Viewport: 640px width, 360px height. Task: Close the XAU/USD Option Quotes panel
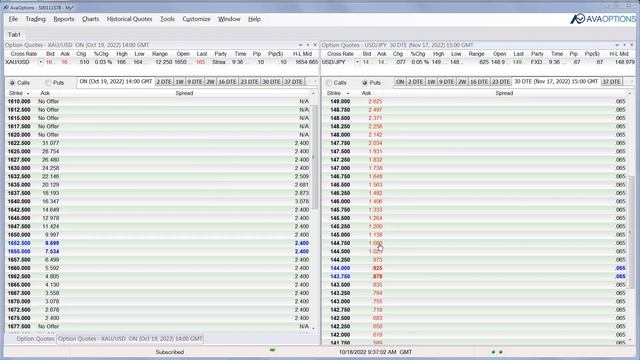click(315, 45)
